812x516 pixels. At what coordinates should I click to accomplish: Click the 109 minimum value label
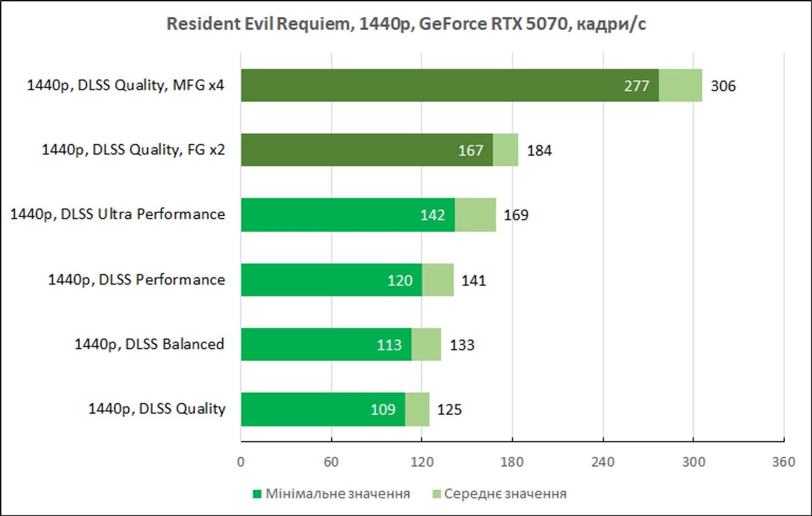(x=383, y=410)
